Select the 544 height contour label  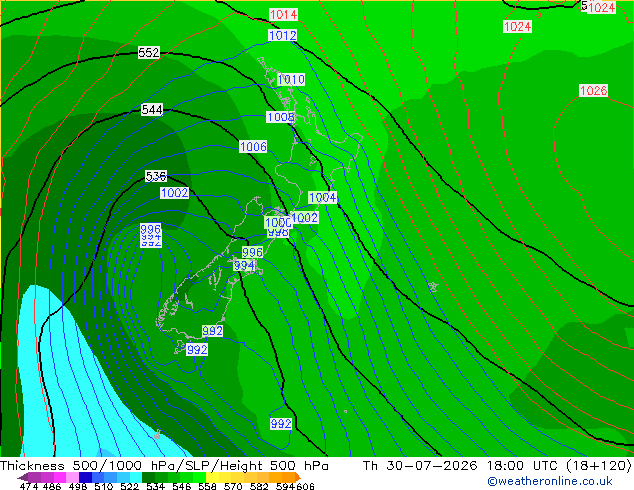[x=152, y=110]
